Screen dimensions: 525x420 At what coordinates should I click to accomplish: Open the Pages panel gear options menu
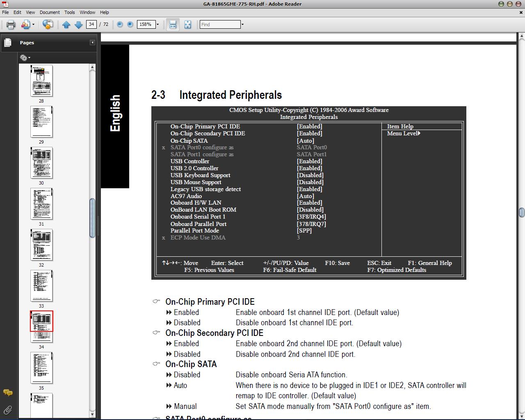[x=25, y=58]
